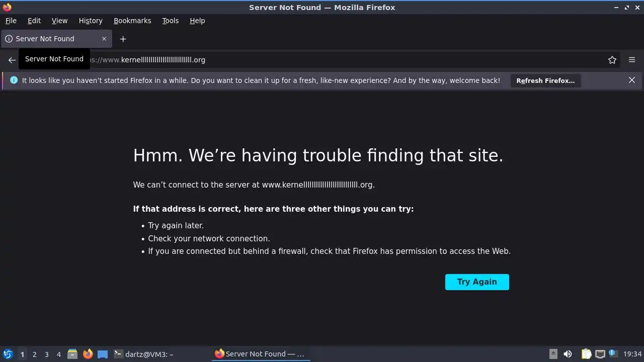Open the Edit menu
Viewport: 644px width, 362px height.
click(34, 21)
